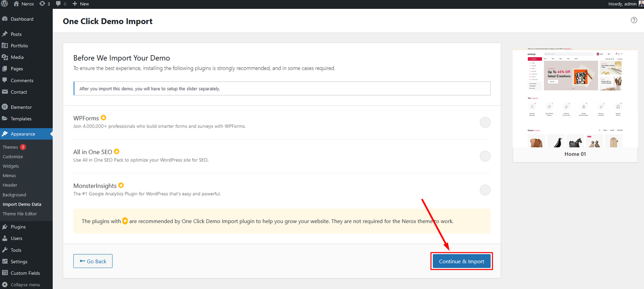Click the New plus icon
Screen dimensions: 644x289
[x=75, y=4]
